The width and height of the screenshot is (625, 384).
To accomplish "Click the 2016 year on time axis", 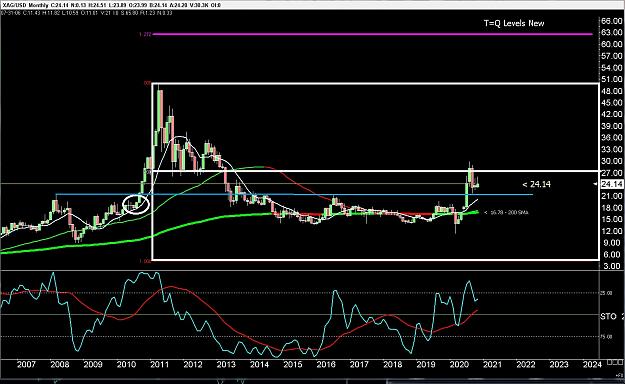I will point(326,364).
